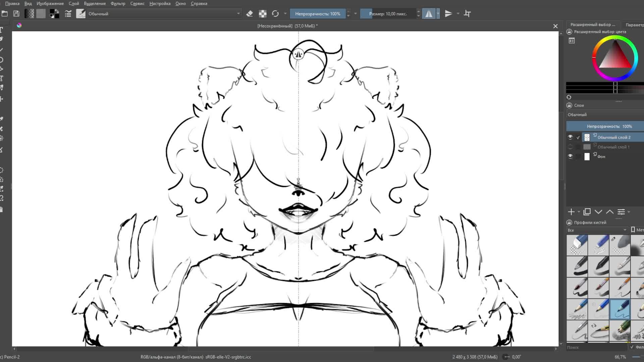644x362 pixels.
Task: Show 'Обычный слой 1' visibility toggle
Action: click(570, 147)
